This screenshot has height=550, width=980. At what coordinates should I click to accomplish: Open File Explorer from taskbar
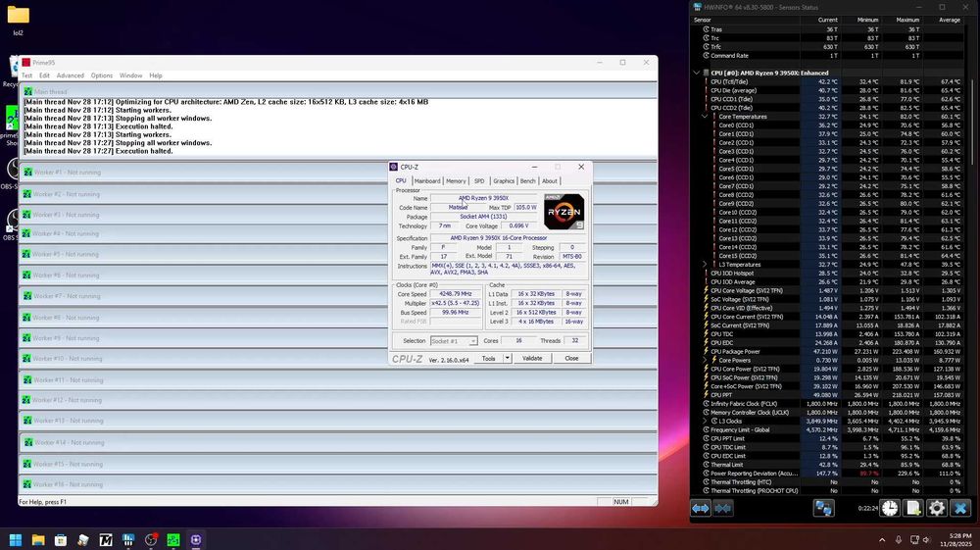pos(38,540)
